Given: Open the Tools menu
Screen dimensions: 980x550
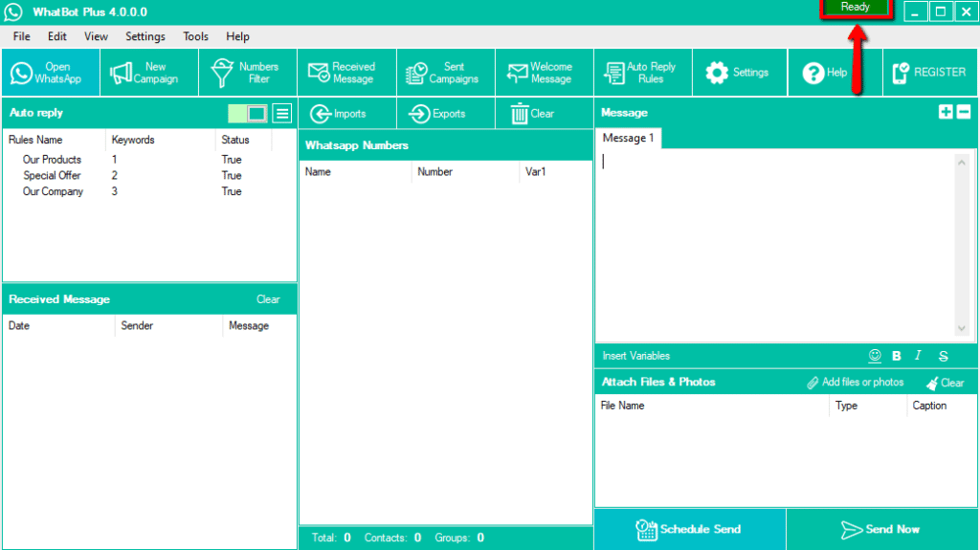Looking at the screenshot, I should [195, 36].
